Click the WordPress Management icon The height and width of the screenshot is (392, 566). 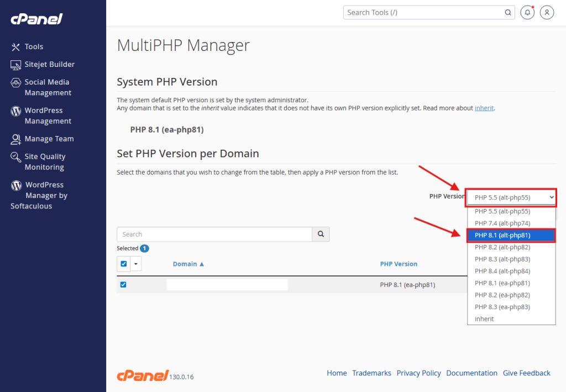15,111
